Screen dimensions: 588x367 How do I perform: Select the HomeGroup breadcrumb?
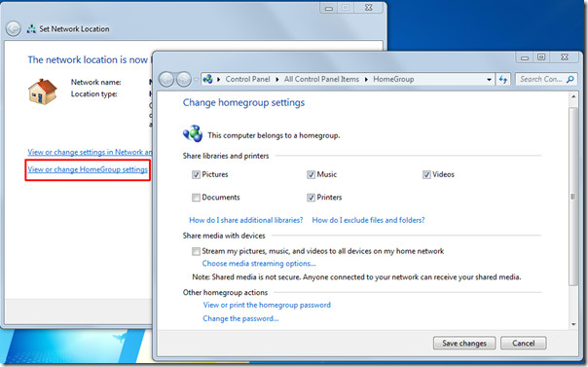point(393,79)
